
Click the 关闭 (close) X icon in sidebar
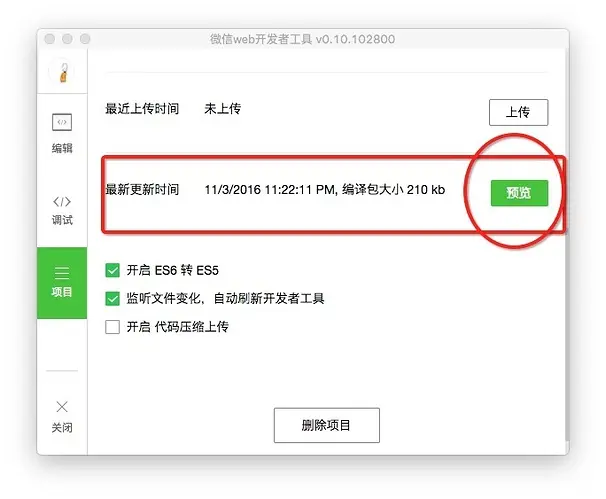click(62, 407)
